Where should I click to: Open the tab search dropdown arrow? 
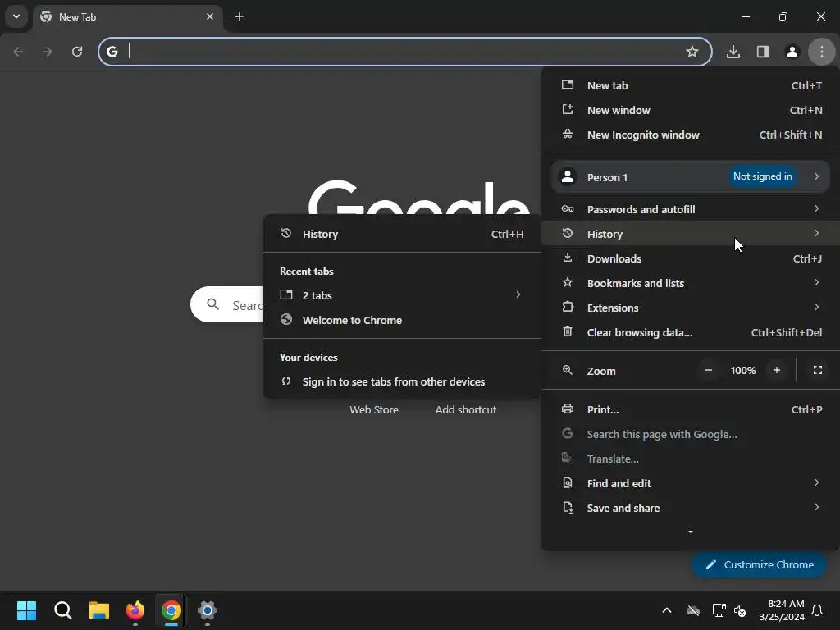pos(16,16)
